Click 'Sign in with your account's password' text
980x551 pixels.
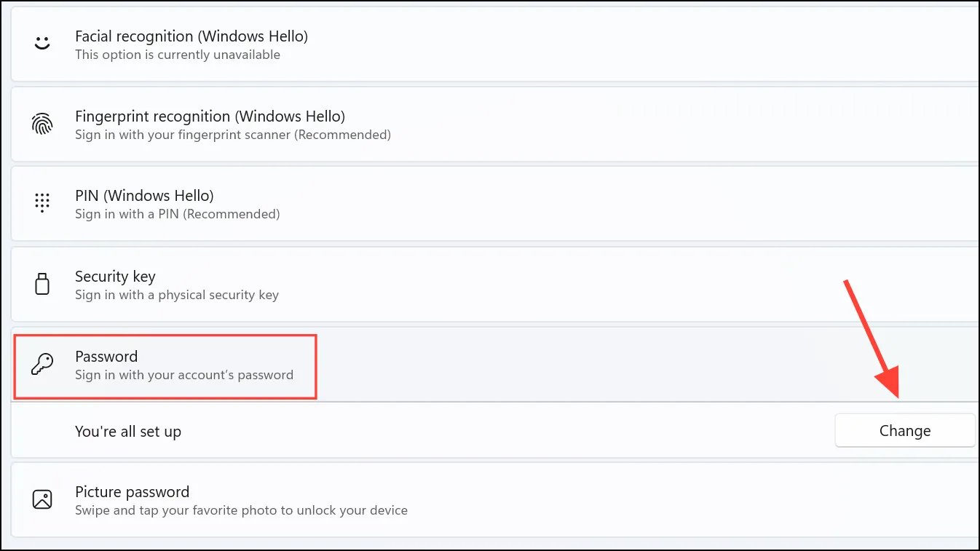tap(184, 376)
